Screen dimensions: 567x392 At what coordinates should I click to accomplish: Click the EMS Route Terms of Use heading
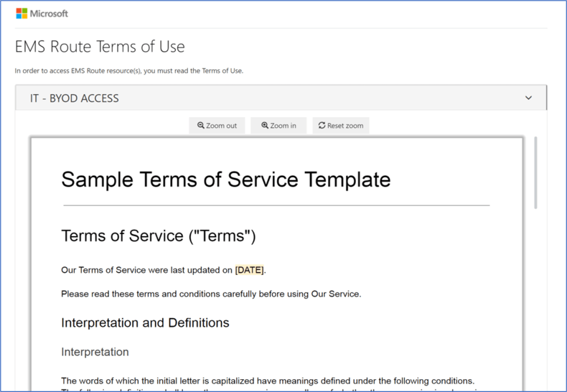coord(100,47)
